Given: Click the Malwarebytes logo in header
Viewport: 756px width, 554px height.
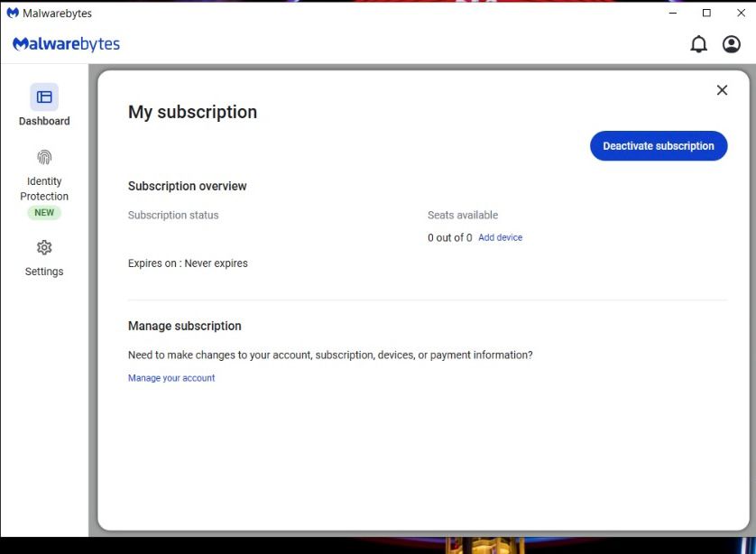Looking at the screenshot, I should [x=66, y=44].
